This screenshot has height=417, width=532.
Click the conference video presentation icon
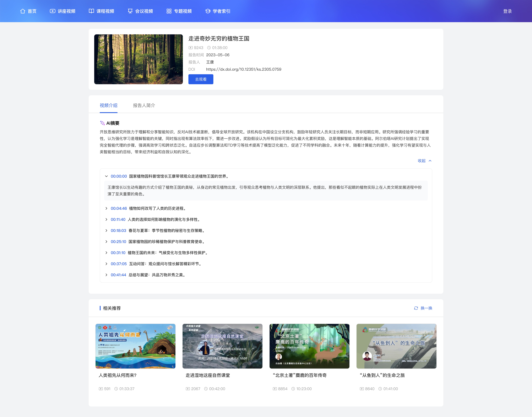pyautogui.click(x=130, y=11)
